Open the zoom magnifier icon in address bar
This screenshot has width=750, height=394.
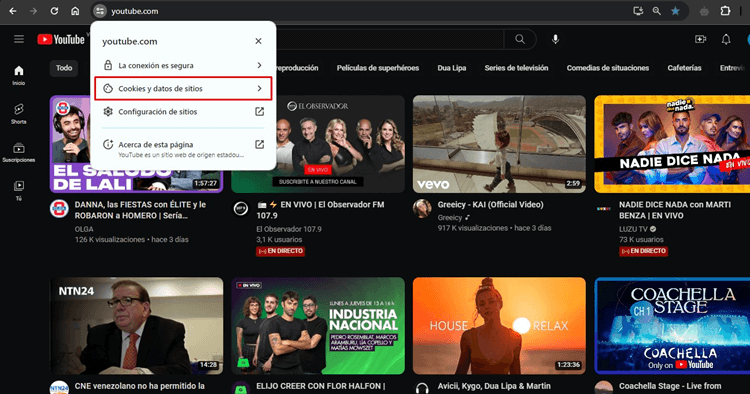click(657, 11)
